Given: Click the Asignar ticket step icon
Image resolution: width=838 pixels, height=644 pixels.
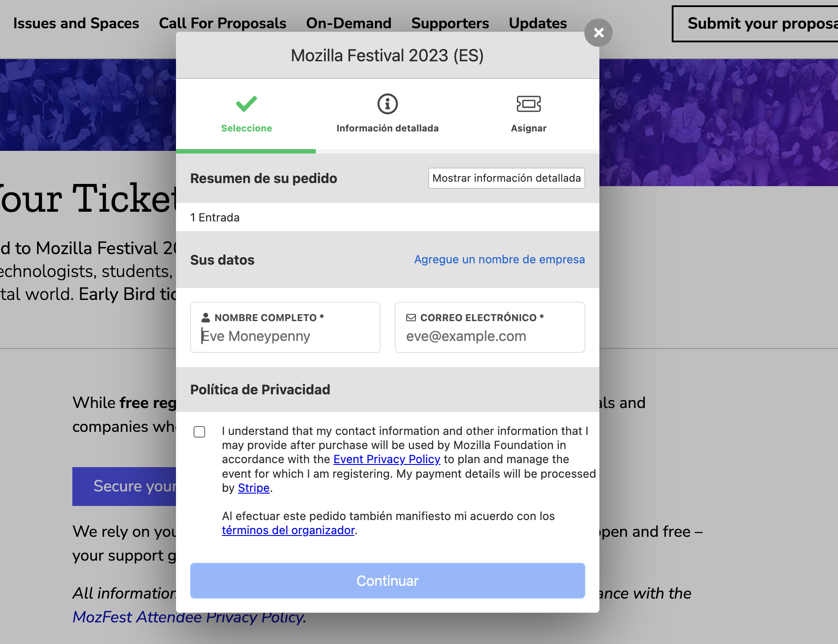Looking at the screenshot, I should (x=529, y=104).
